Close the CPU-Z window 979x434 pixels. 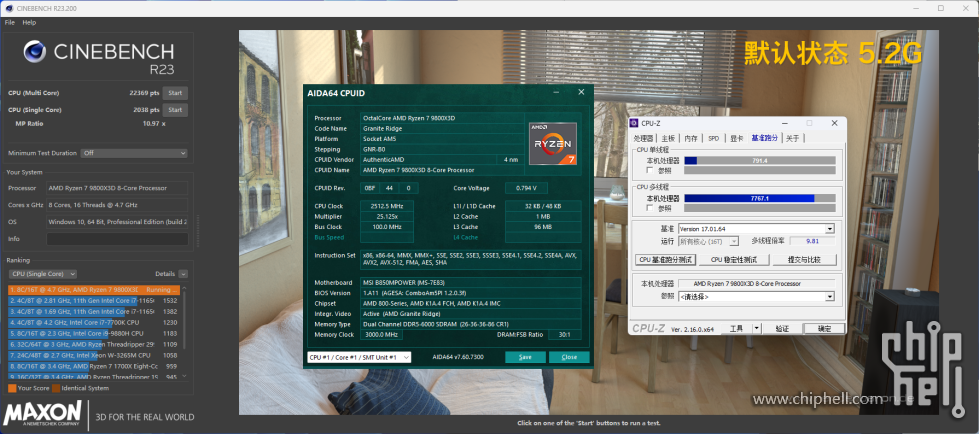pyautogui.click(x=834, y=123)
